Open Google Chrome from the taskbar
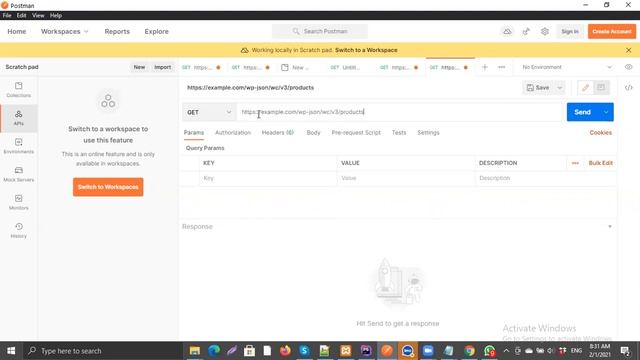640x360 pixels. coord(469,351)
